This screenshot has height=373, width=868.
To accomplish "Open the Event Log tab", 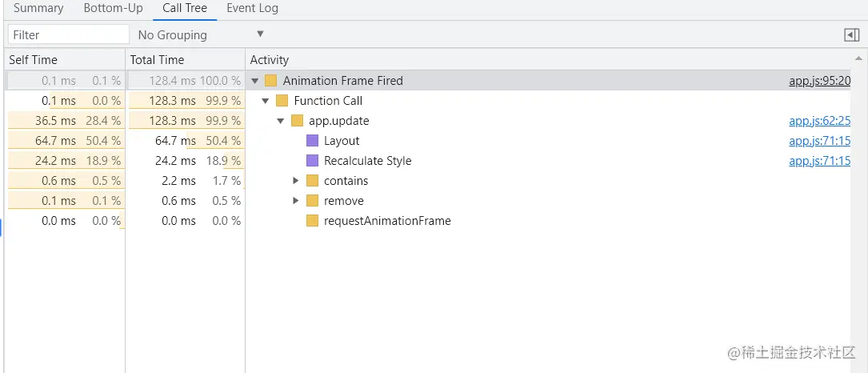I will point(252,8).
